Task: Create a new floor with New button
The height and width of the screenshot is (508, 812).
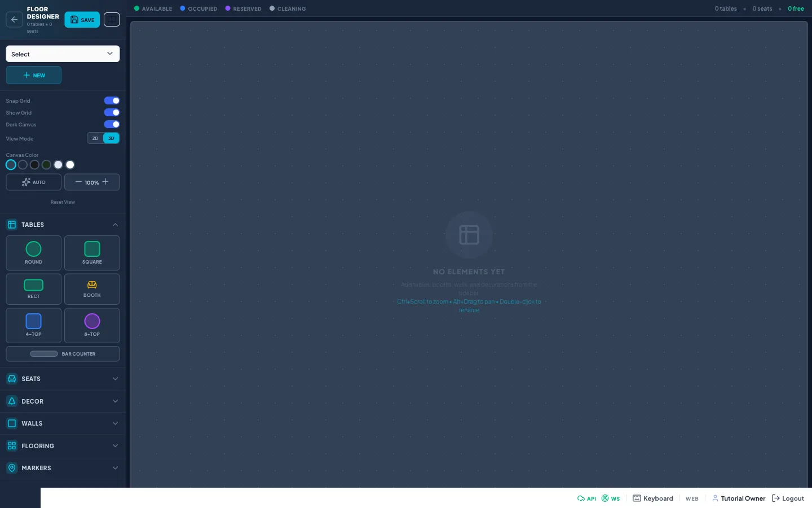Action: [33, 75]
